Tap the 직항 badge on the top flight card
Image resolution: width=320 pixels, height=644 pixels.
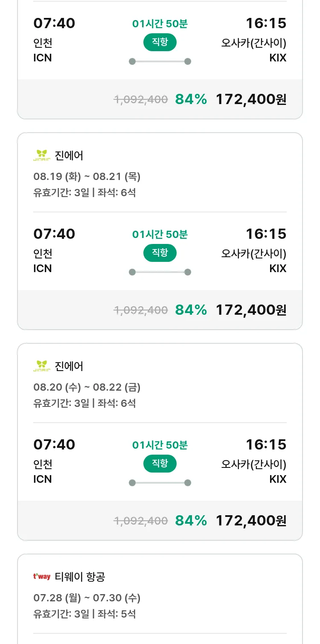(x=160, y=42)
